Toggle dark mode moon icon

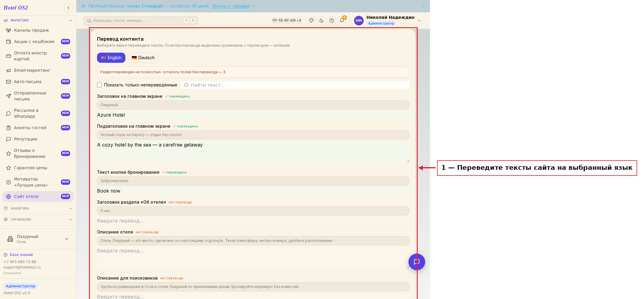(x=322, y=21)
